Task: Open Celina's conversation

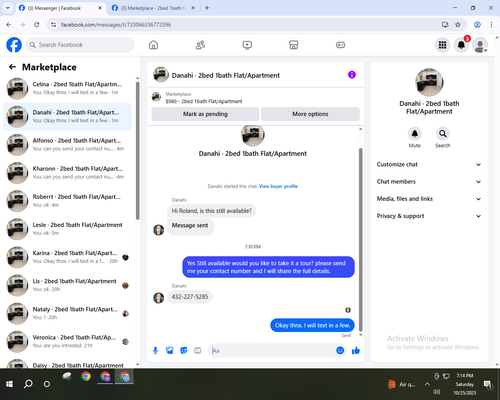Action: [x=67, y=88]
